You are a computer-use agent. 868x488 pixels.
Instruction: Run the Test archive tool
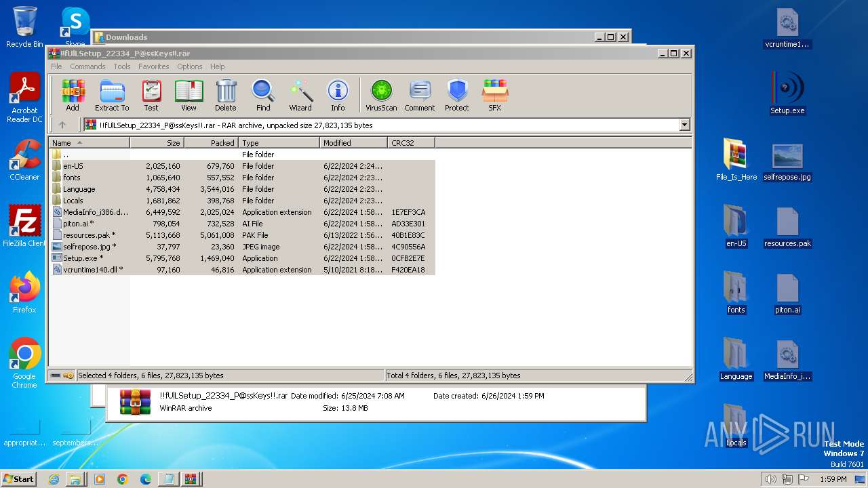pyautogui.click(x=151, y=95)
